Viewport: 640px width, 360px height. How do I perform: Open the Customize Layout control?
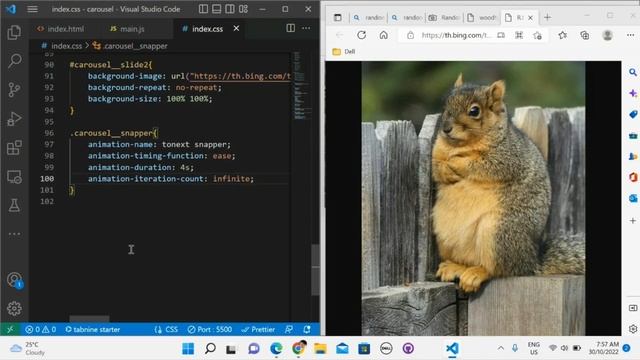pyautogui.click(x=243, y=9)
